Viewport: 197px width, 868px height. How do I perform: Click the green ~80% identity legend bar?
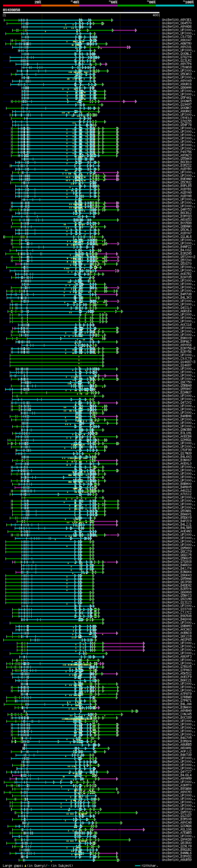coord(137,6)
